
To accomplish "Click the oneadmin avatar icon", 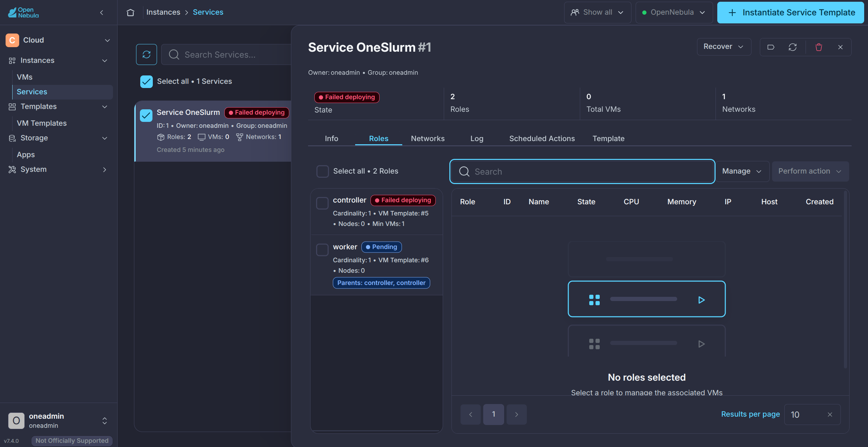I will pyautogui.click(x=16, y=420).
